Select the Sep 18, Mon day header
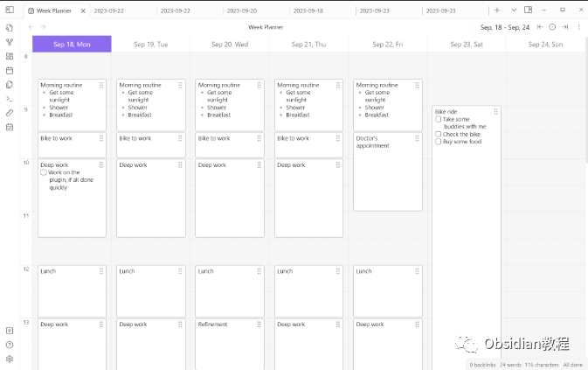Screen dimensions: 588x370 click(x=72, y=45)
